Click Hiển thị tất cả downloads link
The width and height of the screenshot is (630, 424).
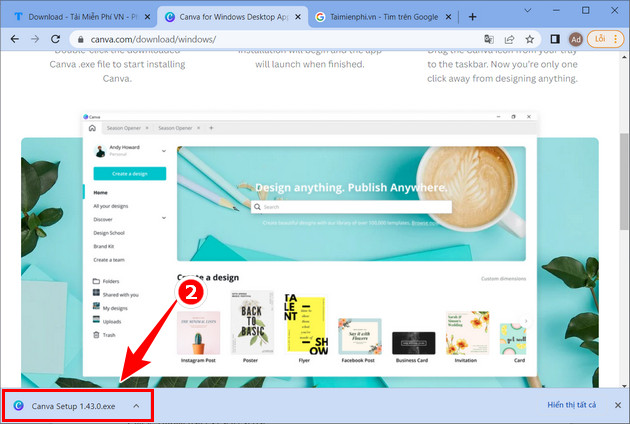(x=571, y=405)
